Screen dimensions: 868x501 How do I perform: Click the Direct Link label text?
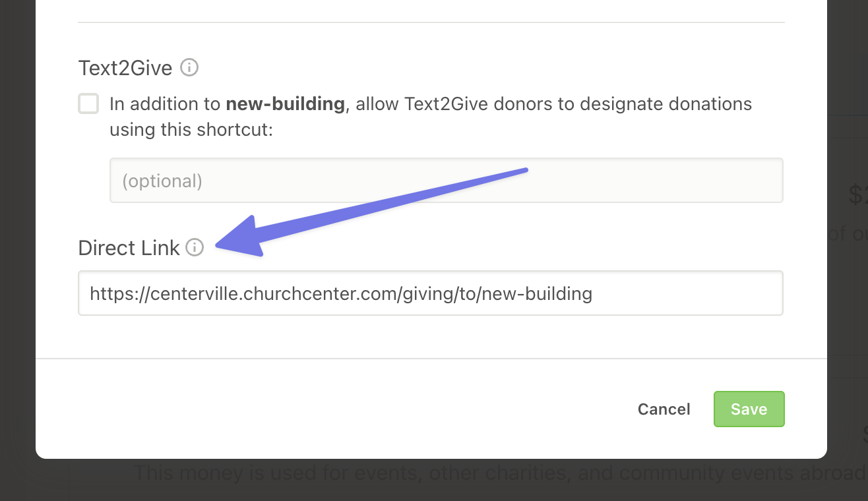pos(129,248)
